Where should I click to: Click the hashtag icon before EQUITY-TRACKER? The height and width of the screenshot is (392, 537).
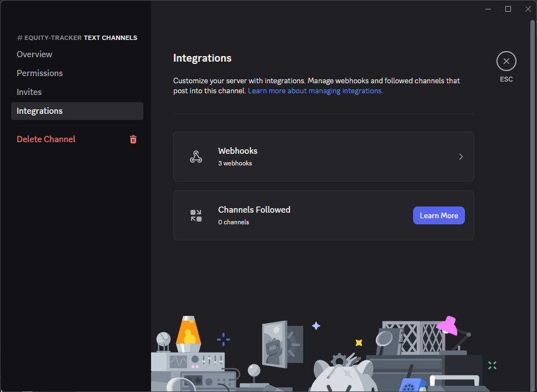pyautogui.click(x=18, y=37)
